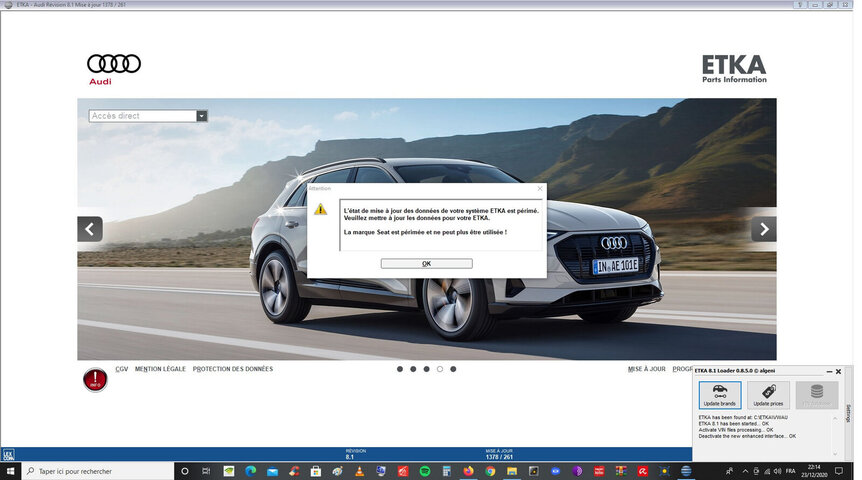Launch Firefox from taskbar
The image size is (862, 480).
tap(468, 471)
